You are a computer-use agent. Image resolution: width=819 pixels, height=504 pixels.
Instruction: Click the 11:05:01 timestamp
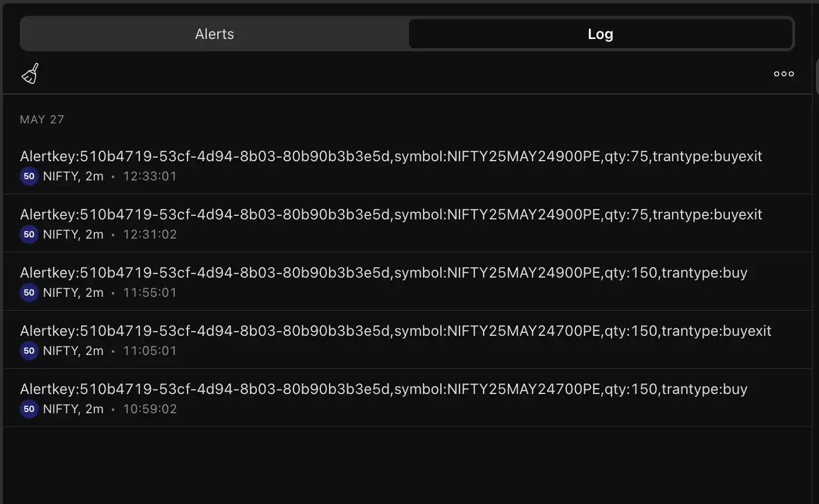[150, 351]
